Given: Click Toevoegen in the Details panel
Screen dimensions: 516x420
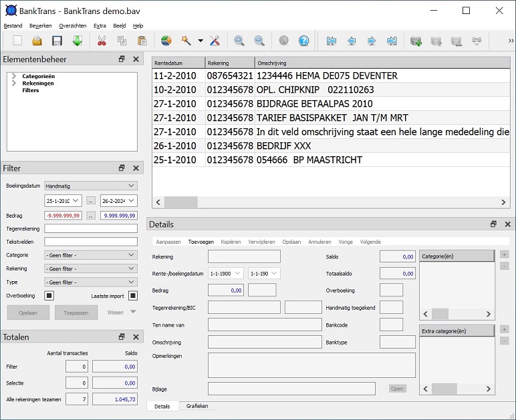Looking at the screenshot, I should click(201, 242).
